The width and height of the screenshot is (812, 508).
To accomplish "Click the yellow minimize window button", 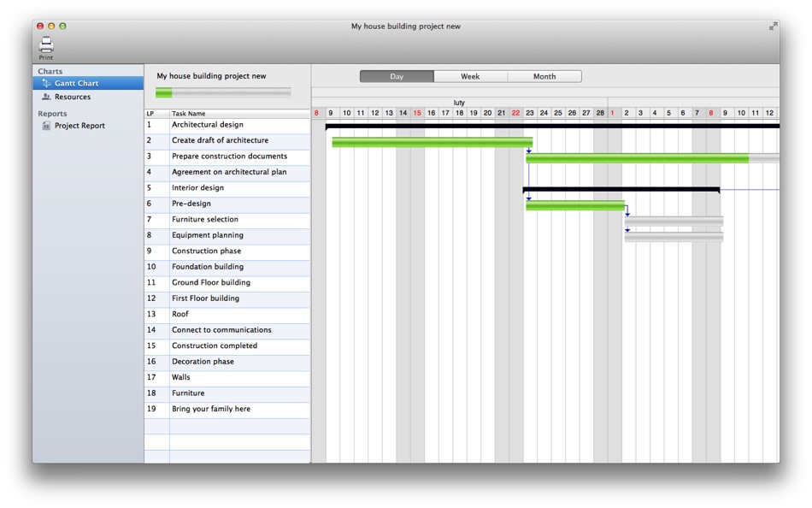I will [51, 26].
